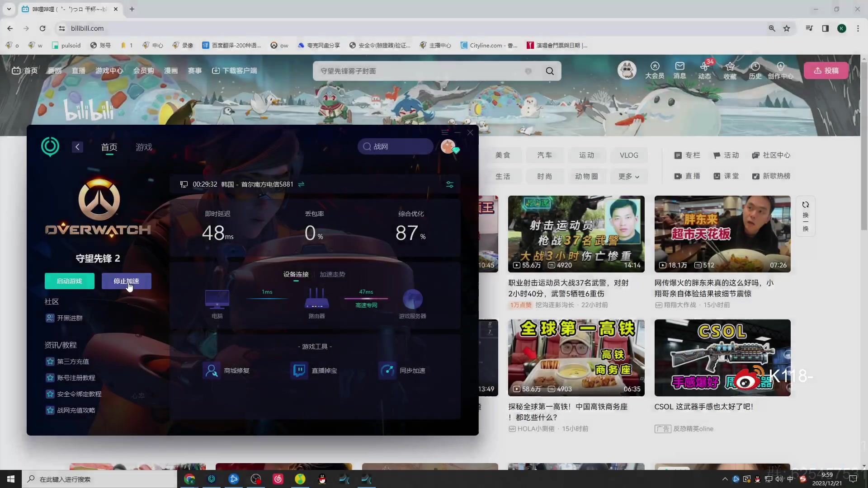Click the pink 投稿 upload button
Image resolution: width=868 pixels, height=488 pixels.
coord(826,70)
